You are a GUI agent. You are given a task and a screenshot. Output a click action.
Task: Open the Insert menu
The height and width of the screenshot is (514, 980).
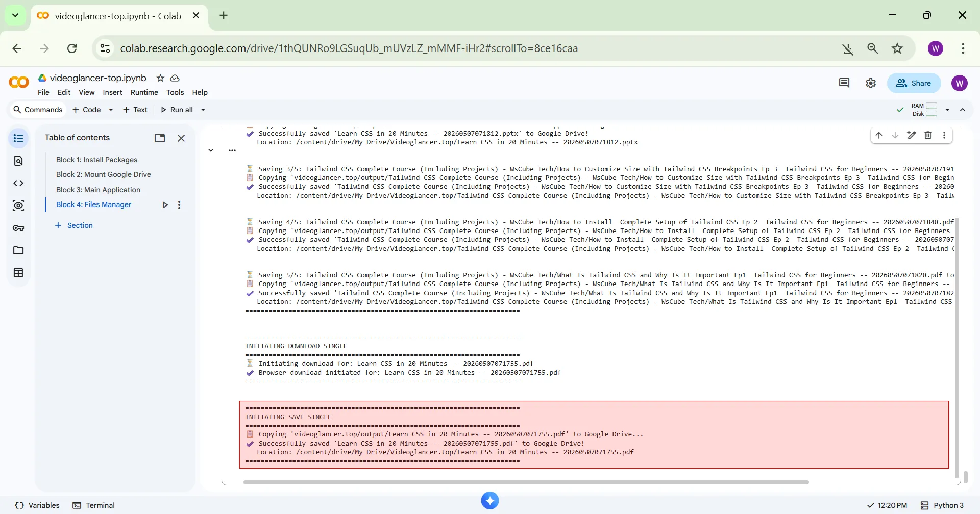click(112, 92)
